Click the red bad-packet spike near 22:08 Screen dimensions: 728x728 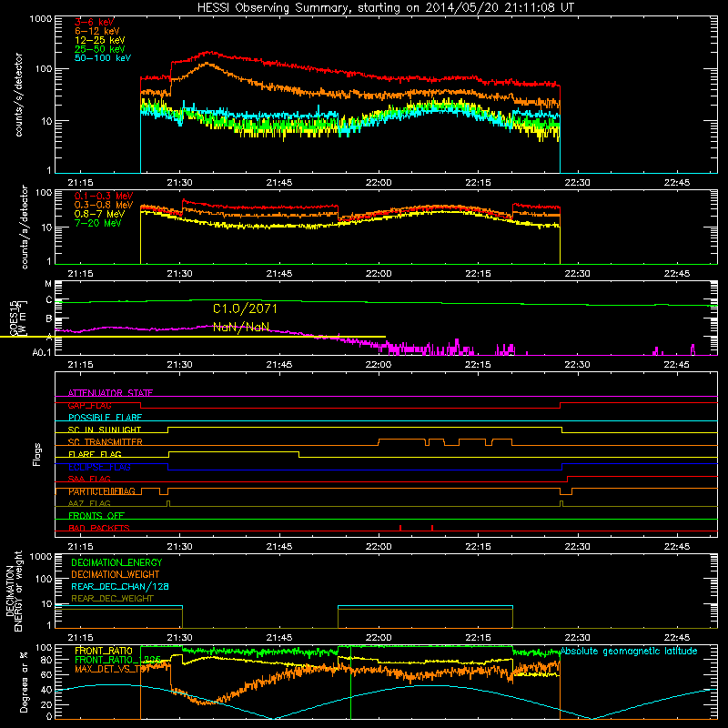click(432, 528)
